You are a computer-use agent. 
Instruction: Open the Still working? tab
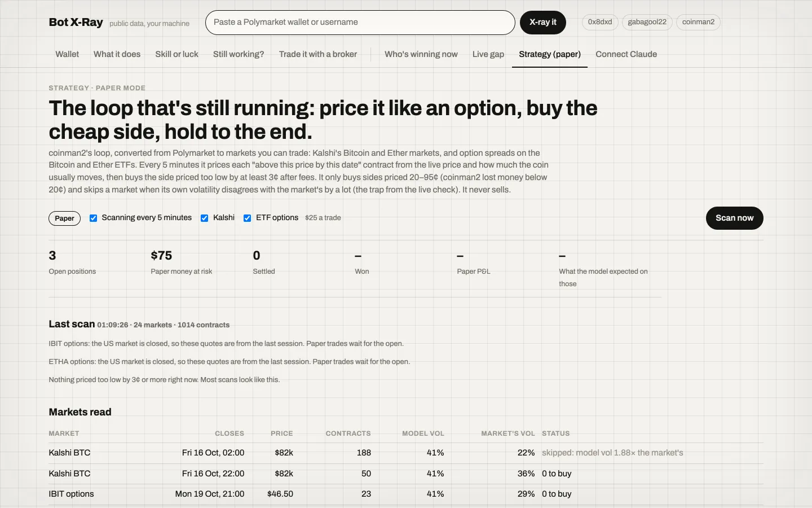[x=239, y=54]
